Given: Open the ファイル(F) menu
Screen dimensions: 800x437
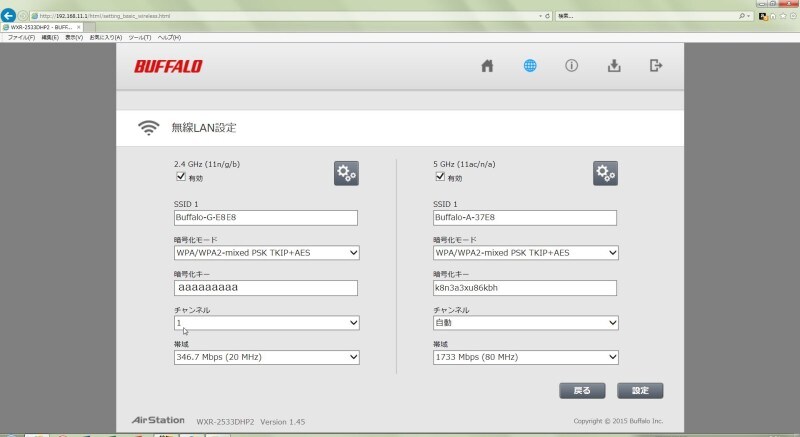Looking at the screenshot, I should click(x=21, y=37).
